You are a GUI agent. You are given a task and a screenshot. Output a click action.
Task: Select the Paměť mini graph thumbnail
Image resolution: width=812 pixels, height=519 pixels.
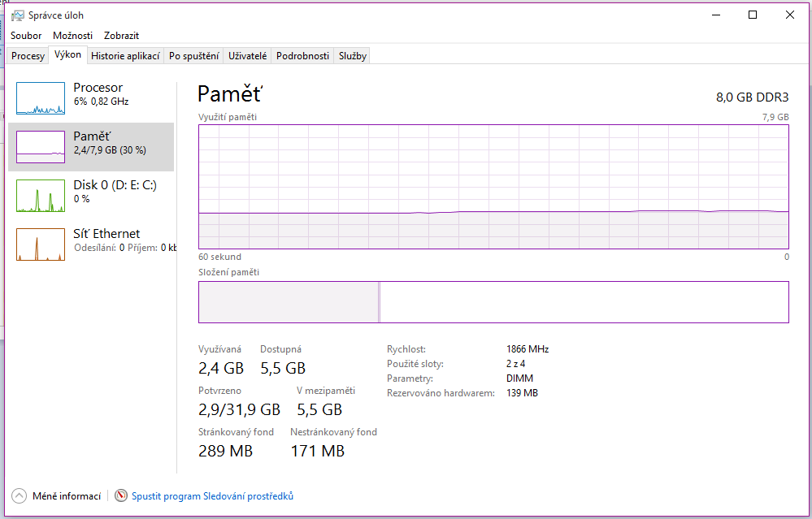[x=41, y=147]
